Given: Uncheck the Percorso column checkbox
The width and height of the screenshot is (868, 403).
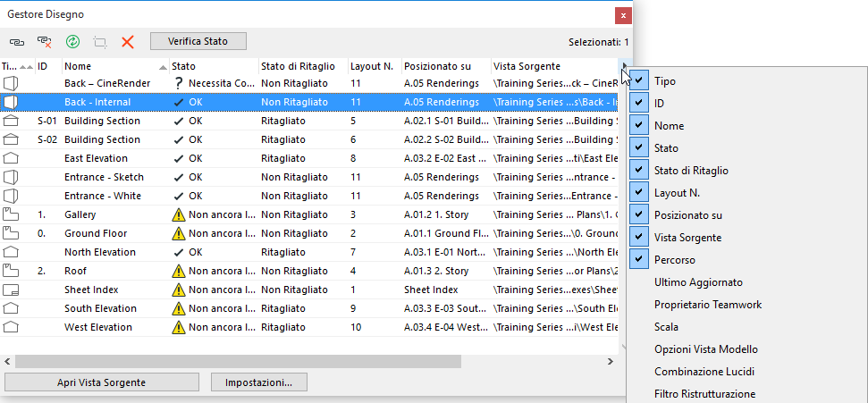Looking at the screenshot, I should click(639, 260).
